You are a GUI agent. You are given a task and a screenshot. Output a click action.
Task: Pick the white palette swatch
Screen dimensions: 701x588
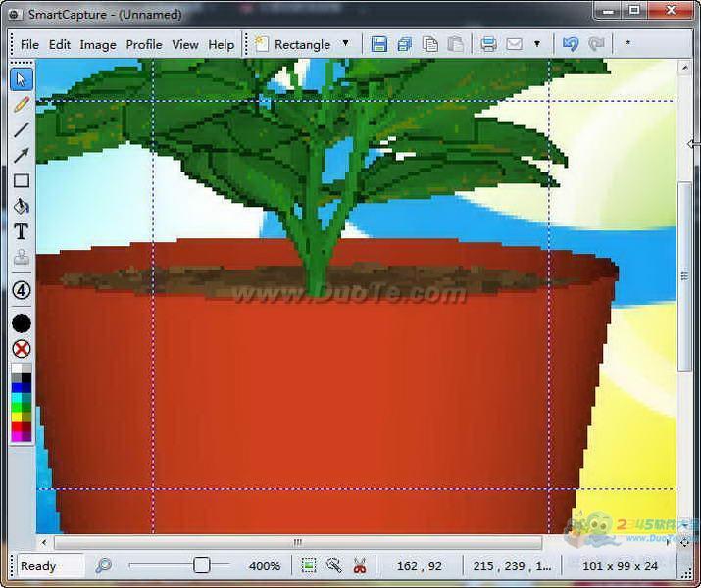point(17,368)
